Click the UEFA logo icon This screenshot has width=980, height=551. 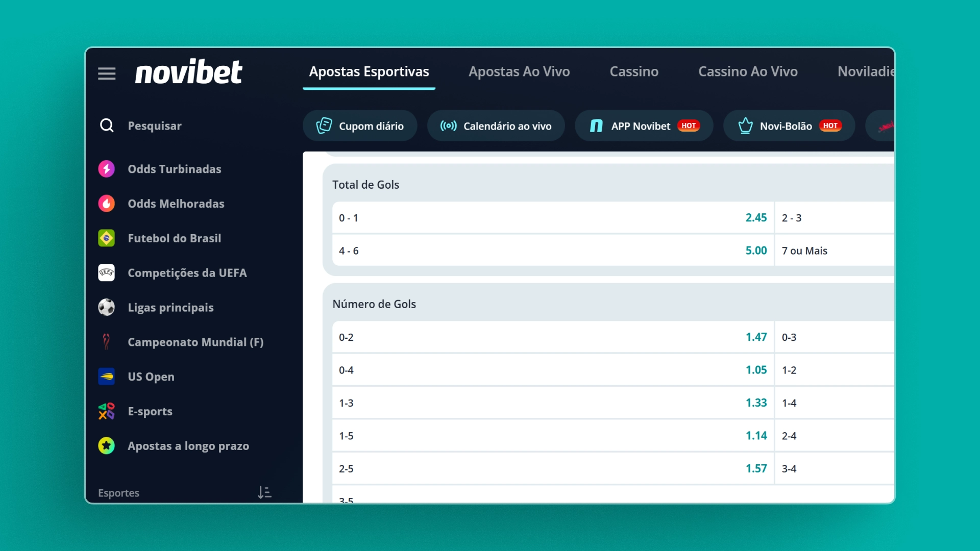coord(107,273)
